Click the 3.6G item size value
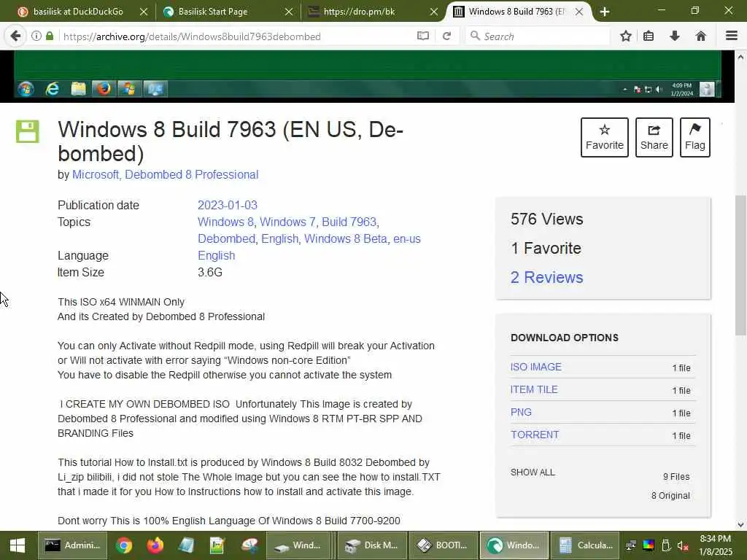Image resolution: width=747 pixels, height=560 pixels. [210, 273]
